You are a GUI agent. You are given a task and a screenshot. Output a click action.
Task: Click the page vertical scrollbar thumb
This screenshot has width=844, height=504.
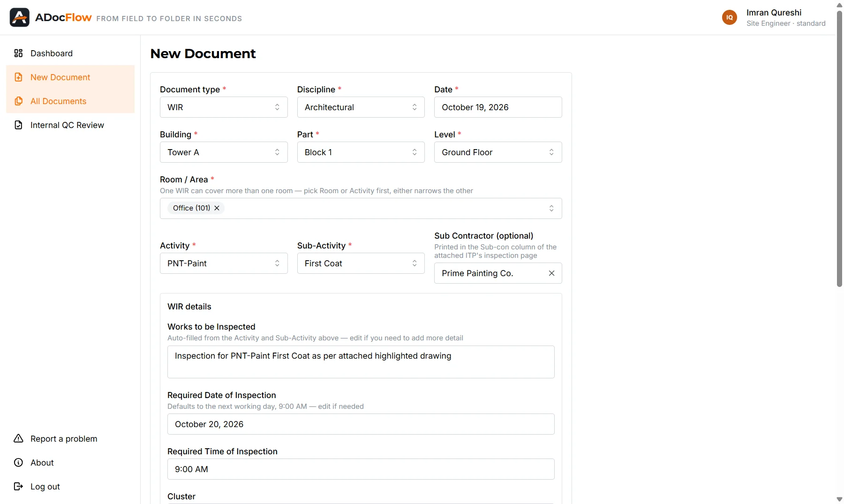pos(839,148)
